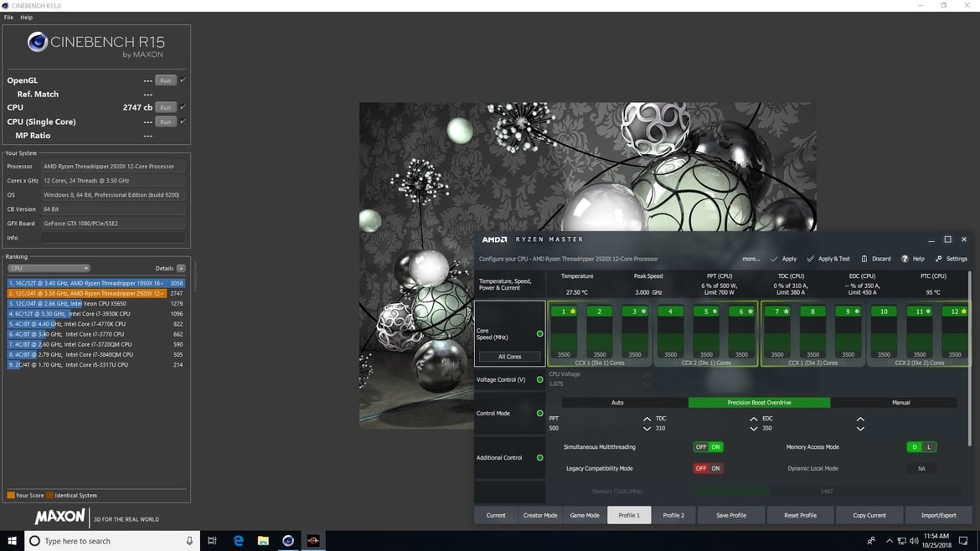Toggle the CPU test checkbox
980x551 pixels.
pyautogui.click(x=183, y=107)
